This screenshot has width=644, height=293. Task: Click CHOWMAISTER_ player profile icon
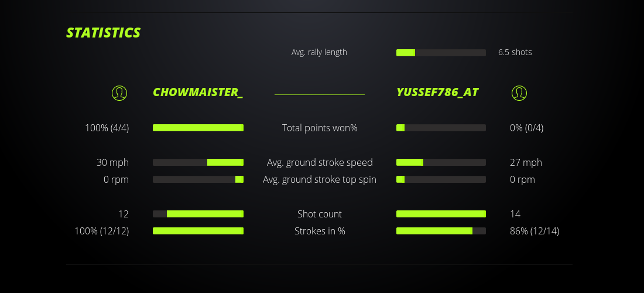[x=119, y=93]
